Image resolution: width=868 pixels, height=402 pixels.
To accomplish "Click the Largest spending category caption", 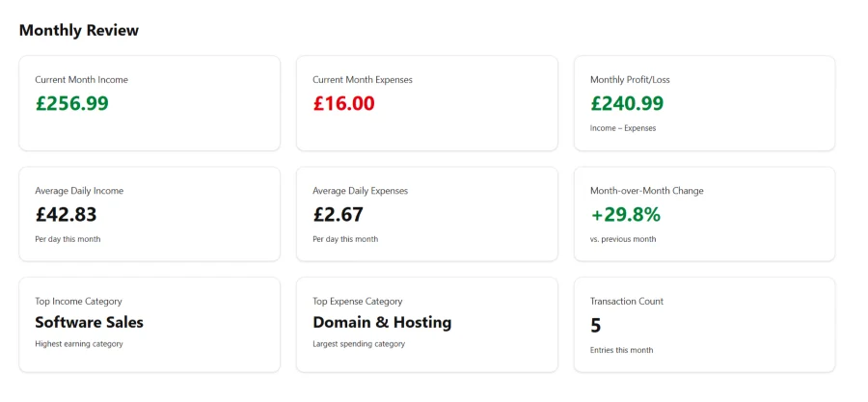I will point(359,343).
